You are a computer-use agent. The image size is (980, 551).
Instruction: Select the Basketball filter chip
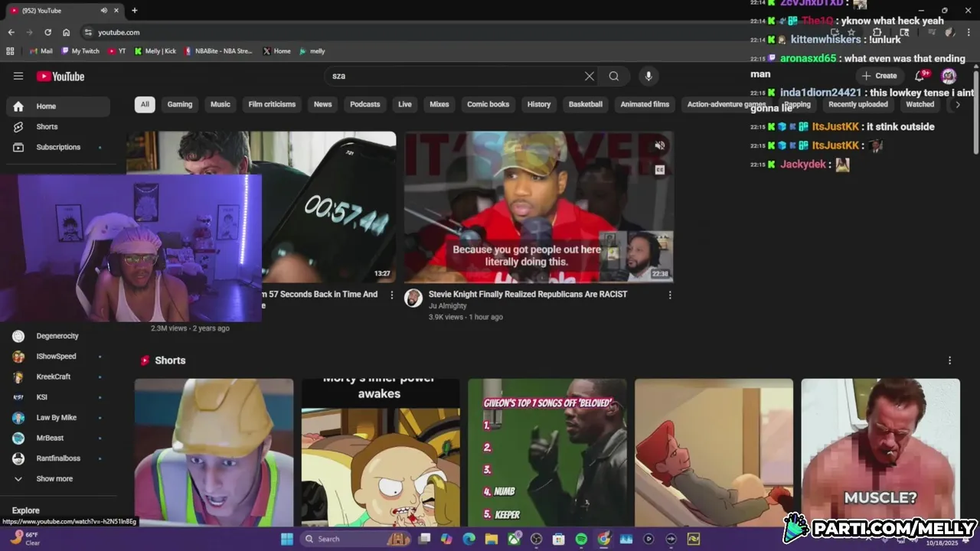[x=586, y=104]
